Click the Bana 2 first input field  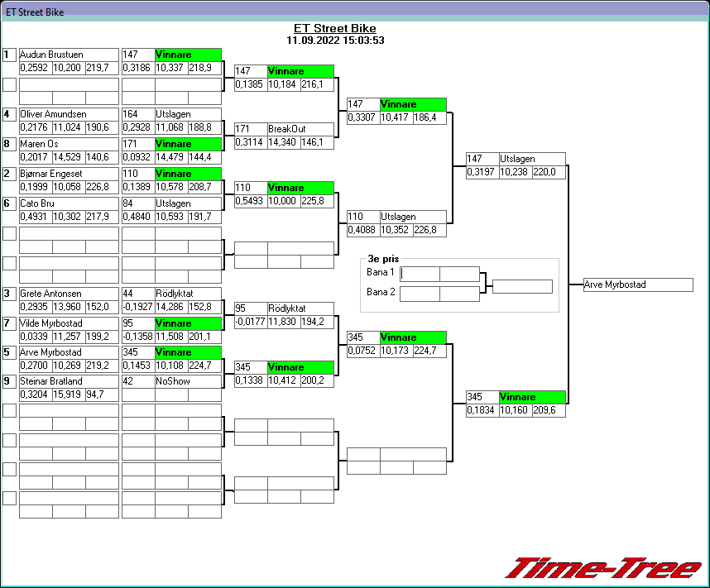coord(420,294)
